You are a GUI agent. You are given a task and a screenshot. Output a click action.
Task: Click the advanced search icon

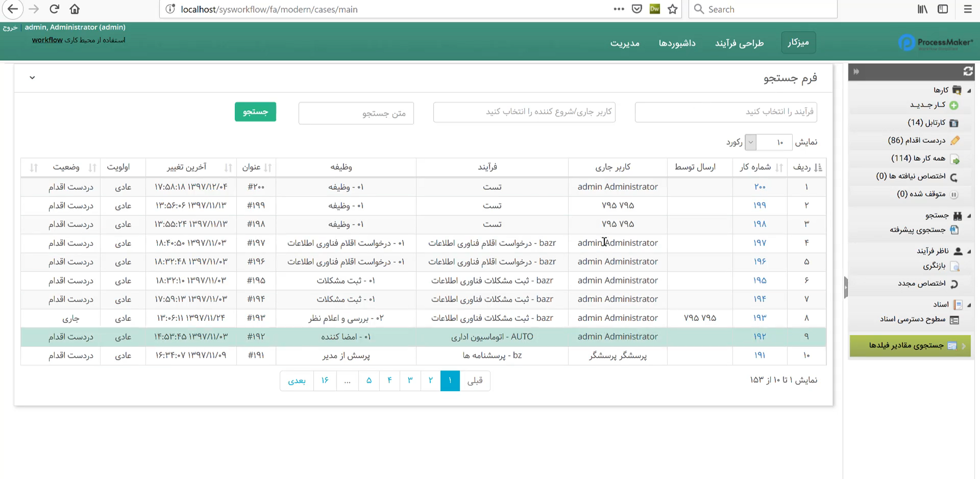tap(954, 230)
